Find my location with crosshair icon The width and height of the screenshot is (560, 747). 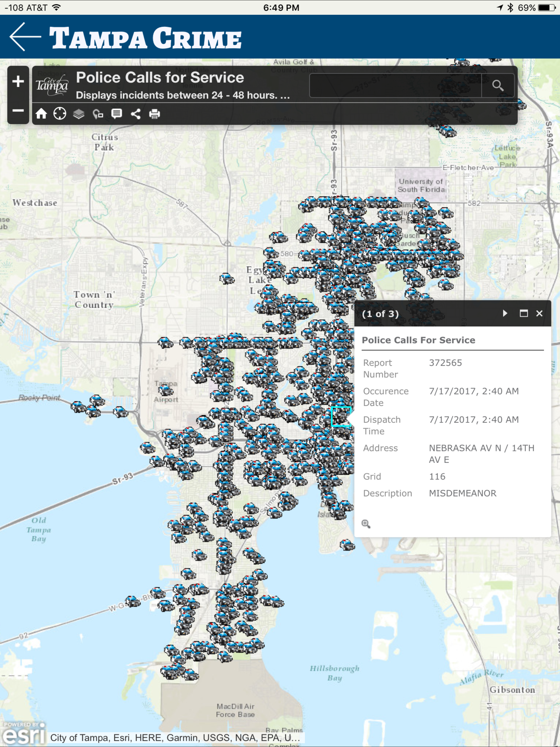click(x=60, y=114)
